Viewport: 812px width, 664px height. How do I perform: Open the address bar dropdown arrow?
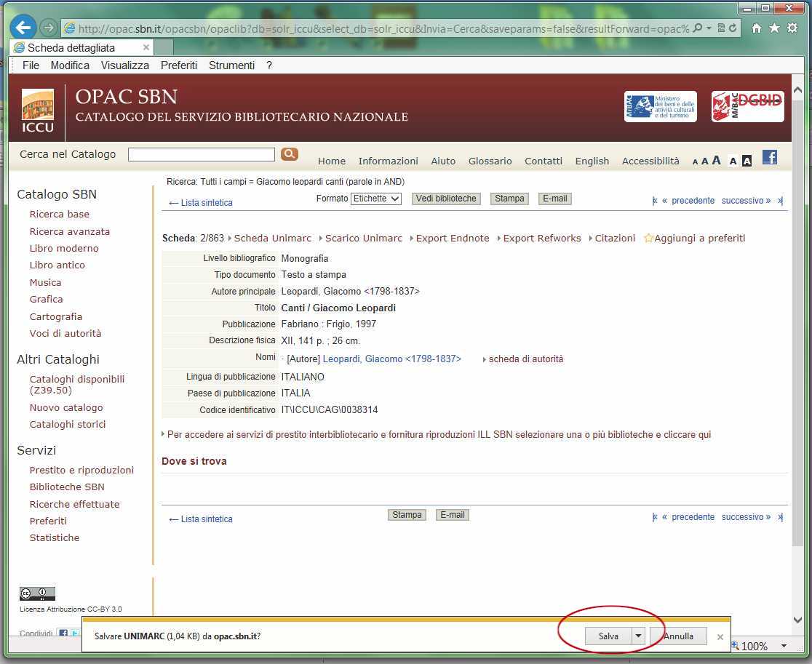(709, 28)
